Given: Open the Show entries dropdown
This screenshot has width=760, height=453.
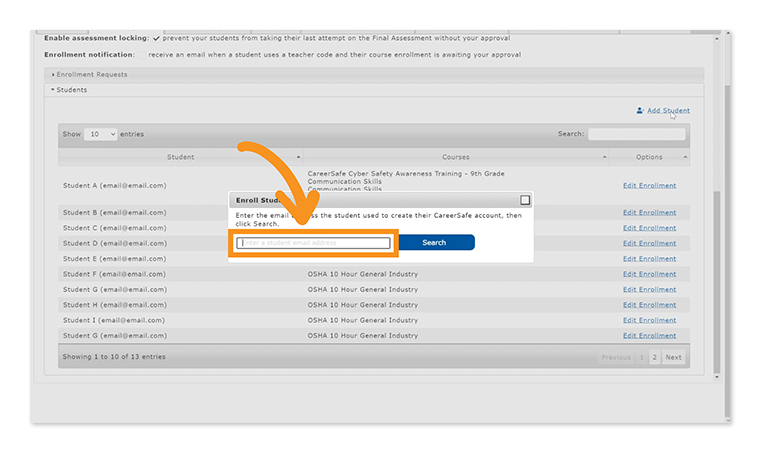Looking at the screenshot, I should click(x=100, y=134).
